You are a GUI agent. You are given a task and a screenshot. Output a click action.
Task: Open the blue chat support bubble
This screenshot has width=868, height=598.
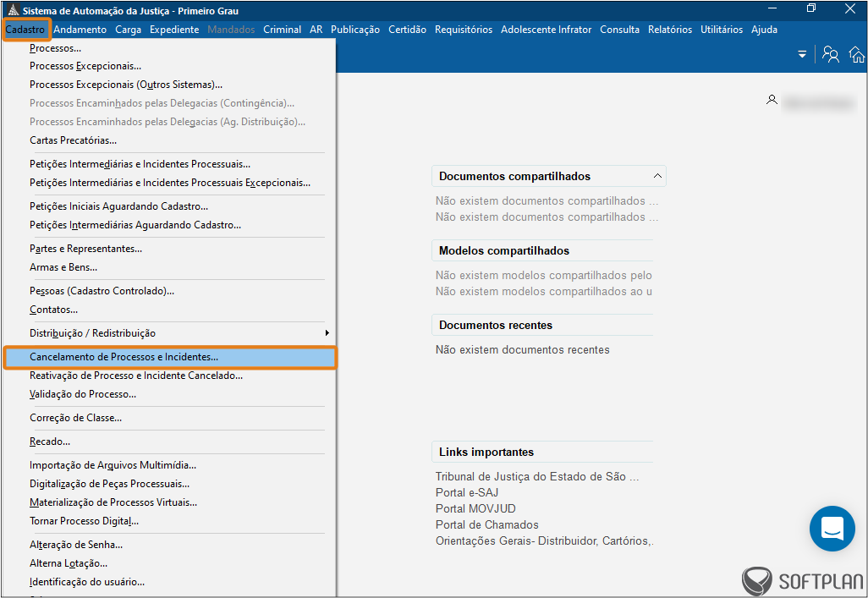tap(832, 529)
